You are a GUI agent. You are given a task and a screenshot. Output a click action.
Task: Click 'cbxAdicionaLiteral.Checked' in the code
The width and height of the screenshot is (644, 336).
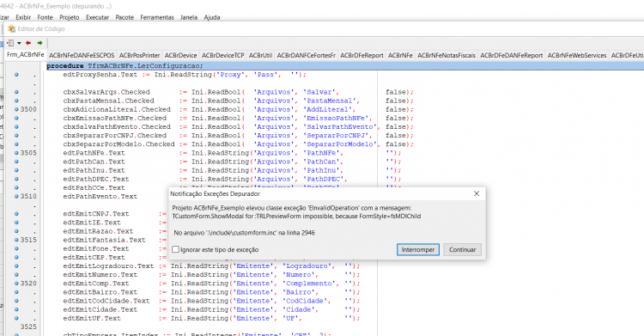117,109
